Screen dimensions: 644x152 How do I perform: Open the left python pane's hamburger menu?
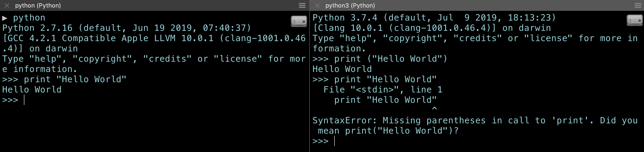pyautogui.click(x=302, y=5)
